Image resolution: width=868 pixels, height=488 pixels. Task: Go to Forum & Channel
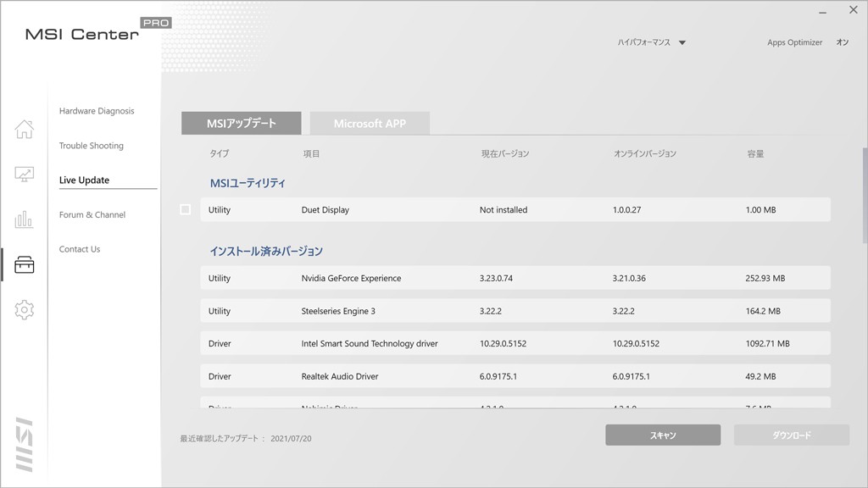[92, 215]
